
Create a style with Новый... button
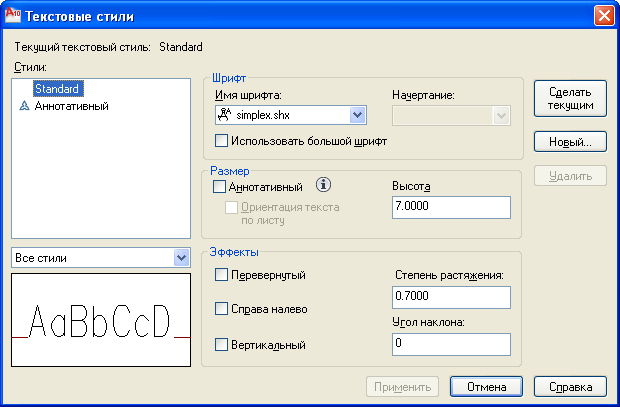570,142
